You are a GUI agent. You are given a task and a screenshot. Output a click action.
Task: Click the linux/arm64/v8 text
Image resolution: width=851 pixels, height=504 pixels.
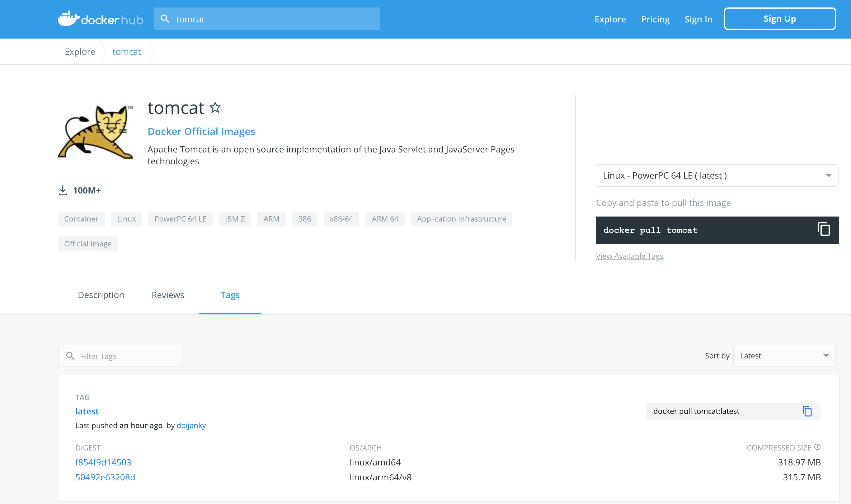pos(380,477)
